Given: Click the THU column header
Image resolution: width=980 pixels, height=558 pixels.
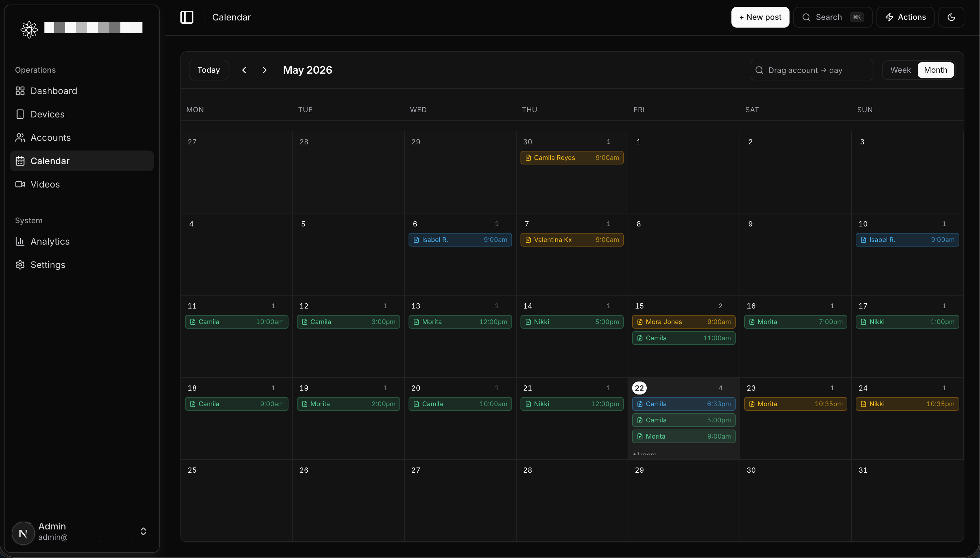Looking at the screenshot, I should pyautogui.click(x=529, y=110).
